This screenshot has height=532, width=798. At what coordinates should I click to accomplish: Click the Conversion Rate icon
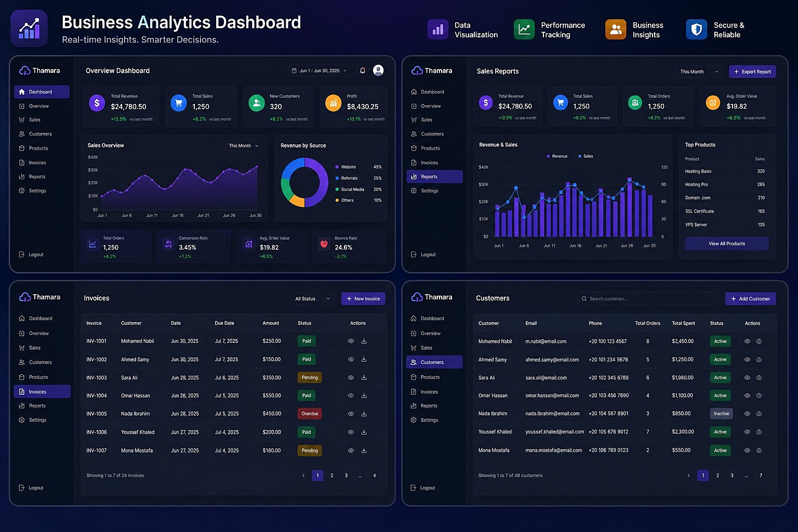click(x=168, y=244)
